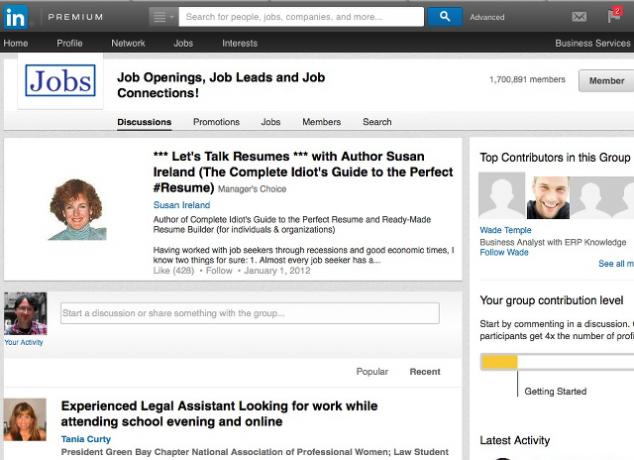Click the Jobs group logo image
This screenshot has height=460, width=634.
[60, 80]
